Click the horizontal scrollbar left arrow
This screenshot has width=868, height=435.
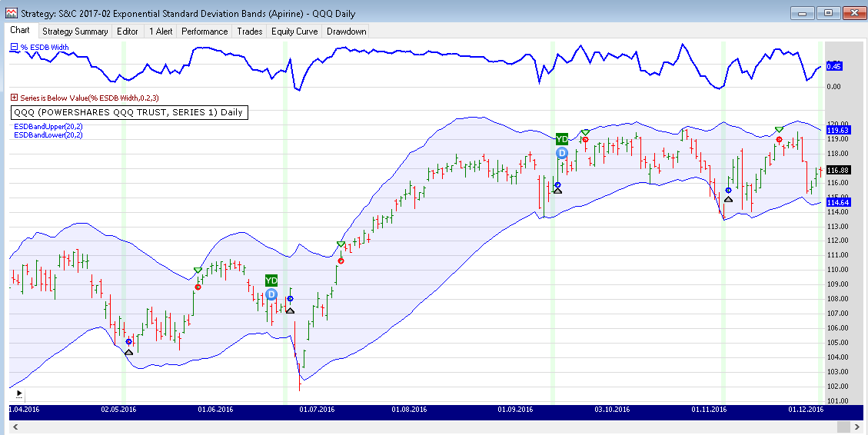click(12, 427)
